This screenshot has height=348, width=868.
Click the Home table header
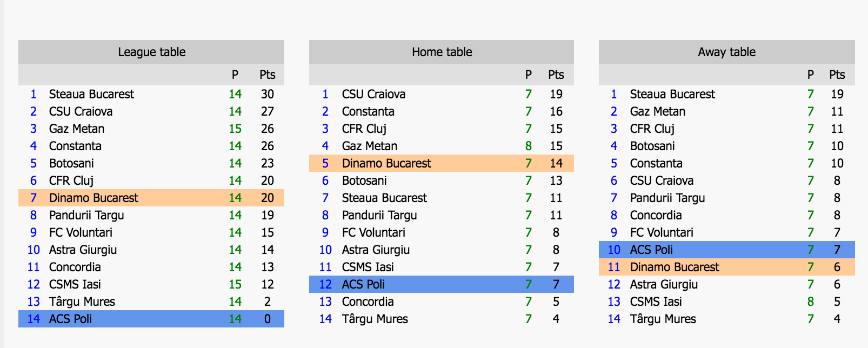tap(442, 52)
